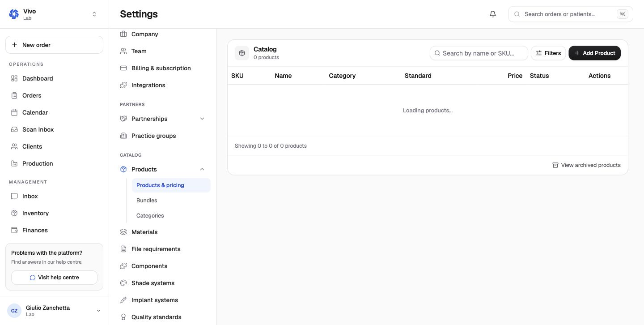Click the Scan Inbox tray icon
This screenshot has width=644, height=325.
[14, 129]
